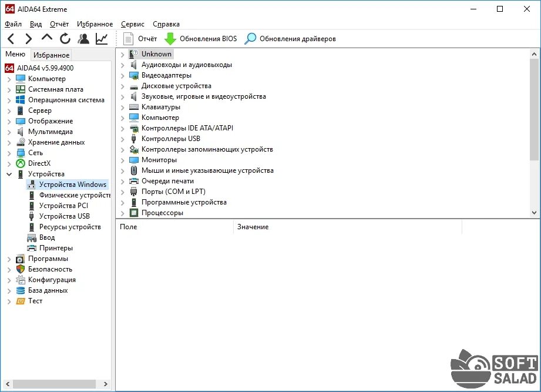Click the Unknown device icon in the list
This screenshot has width=541, height=392.
pyautogui.click(x=133, y=54)
